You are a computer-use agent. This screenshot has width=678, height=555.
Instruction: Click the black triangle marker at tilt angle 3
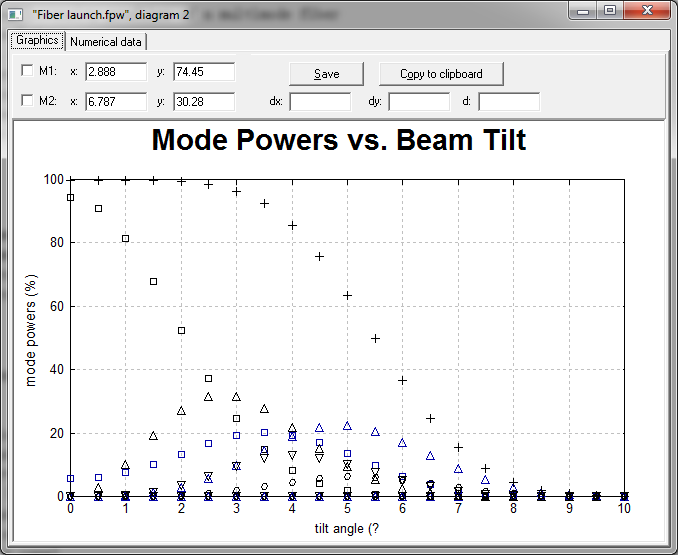(x=236, y=397)
